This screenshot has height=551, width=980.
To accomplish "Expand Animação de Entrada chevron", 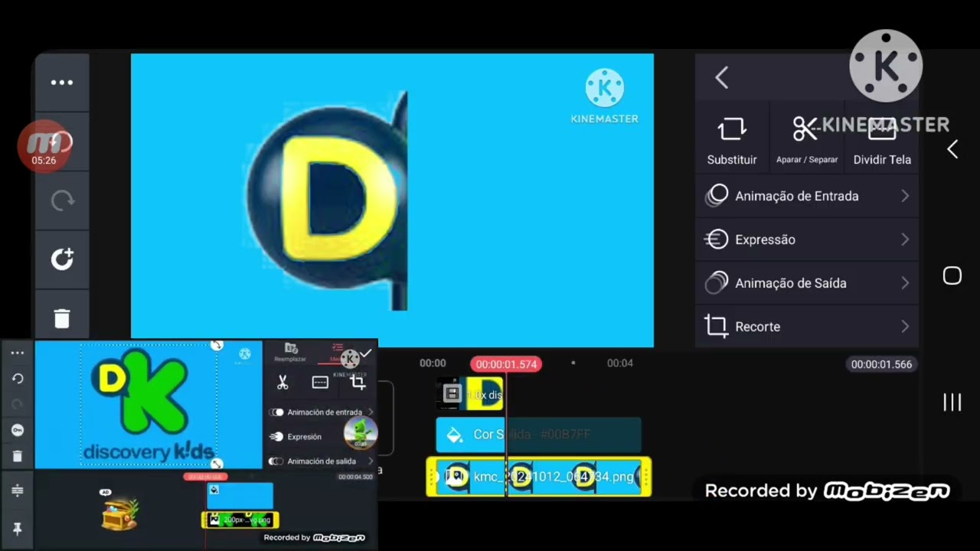I will coord(905,196).
